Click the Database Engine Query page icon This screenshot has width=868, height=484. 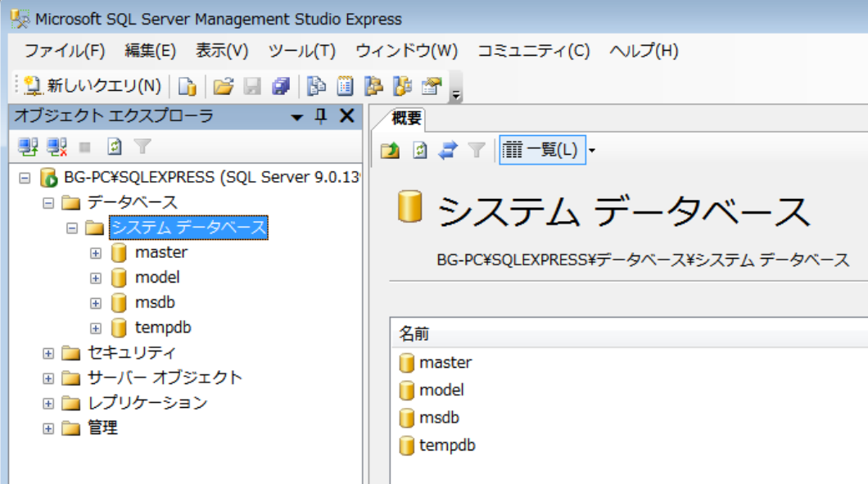coord(187,86)
